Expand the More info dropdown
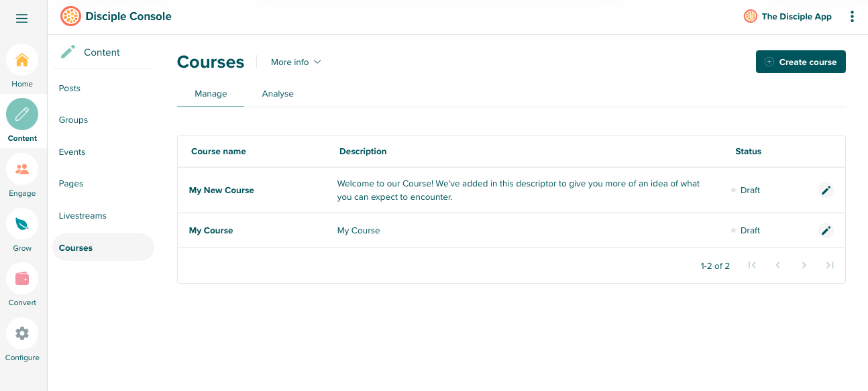The image size is (868, 391). click(x=296, y=62)
